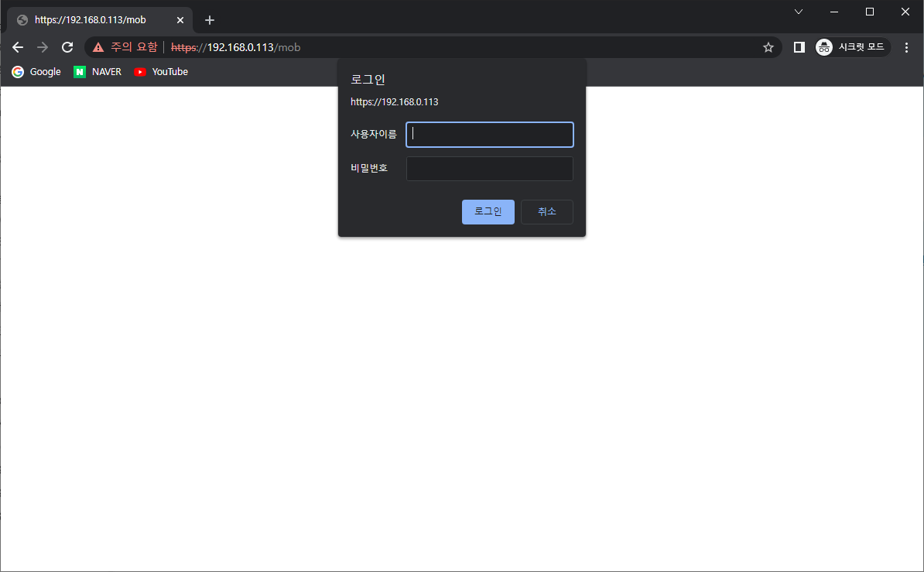Screen dimensions: 924x572
Task: Reload the current page
Action: 67,47
